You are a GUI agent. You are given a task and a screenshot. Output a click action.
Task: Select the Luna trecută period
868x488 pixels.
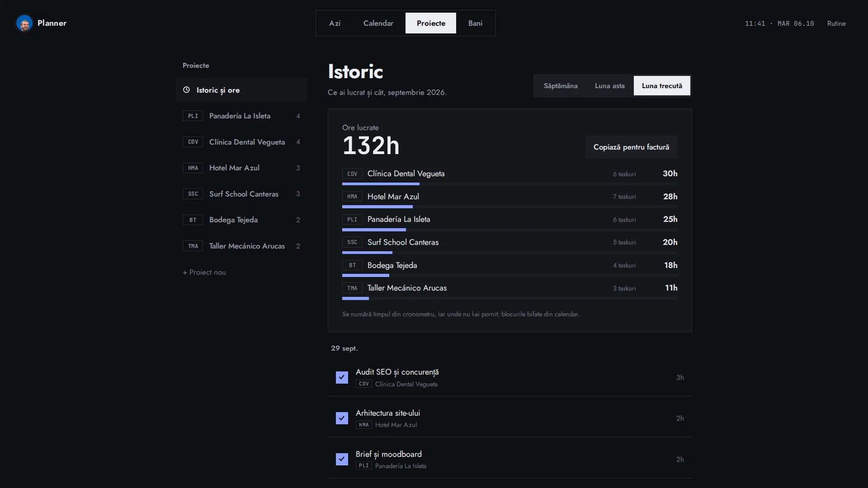[x=662, y=86]
